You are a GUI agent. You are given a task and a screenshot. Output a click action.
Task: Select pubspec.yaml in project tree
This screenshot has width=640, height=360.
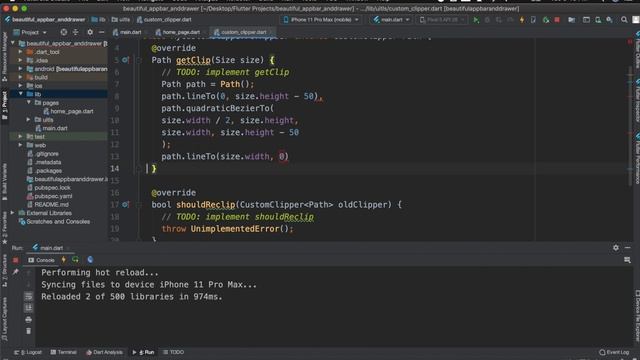[x=49, y=196]
